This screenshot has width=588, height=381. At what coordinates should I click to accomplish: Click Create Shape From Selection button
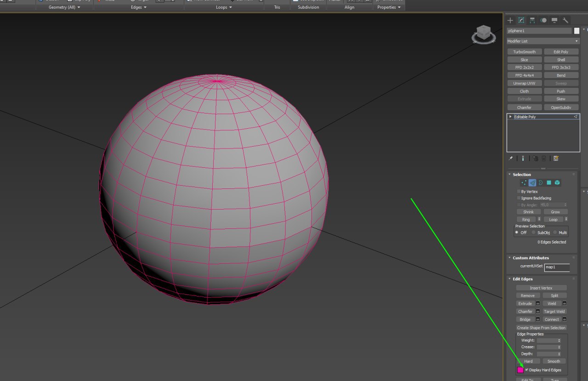click(x=541, y=328)
